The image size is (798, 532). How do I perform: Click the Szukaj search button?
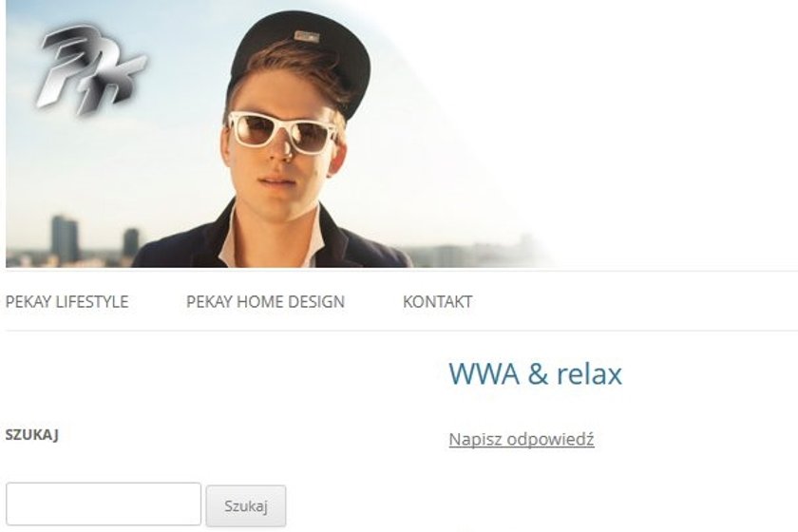(246, 505)
